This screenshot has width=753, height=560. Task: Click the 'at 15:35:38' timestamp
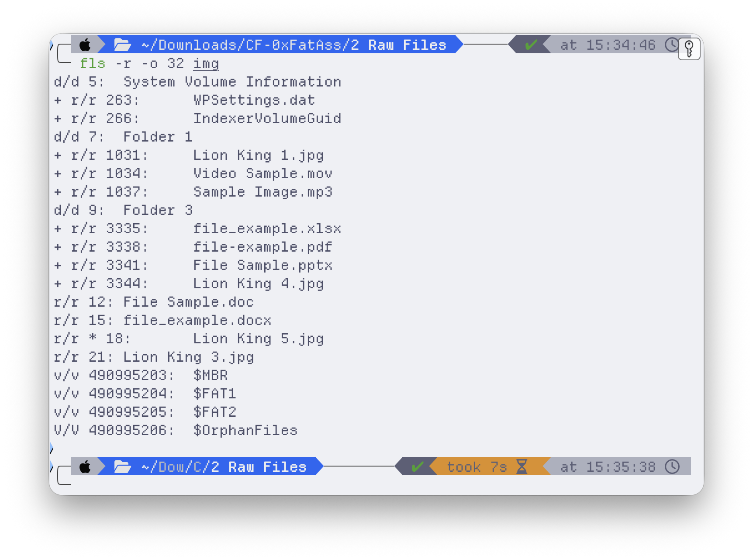[x=608, y=467]
